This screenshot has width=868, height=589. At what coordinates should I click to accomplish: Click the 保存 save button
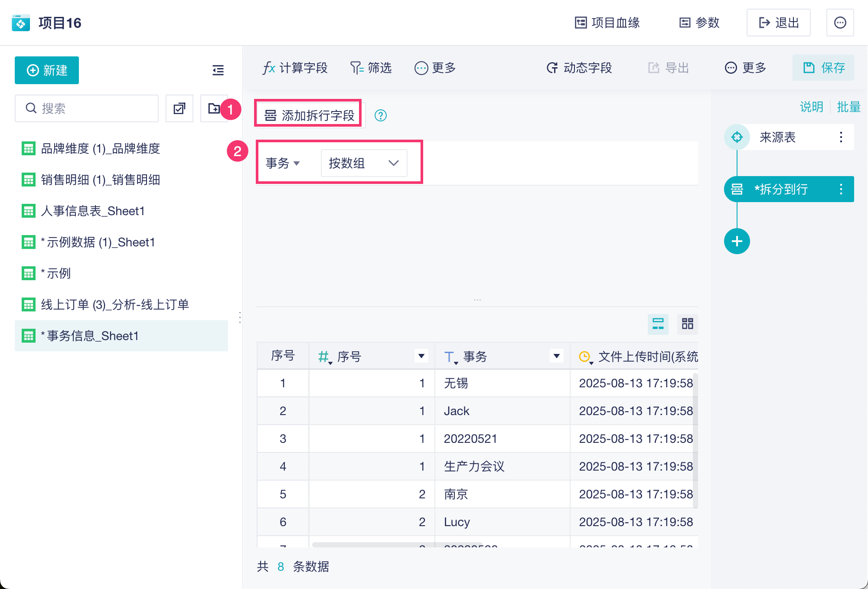point(823,68)
